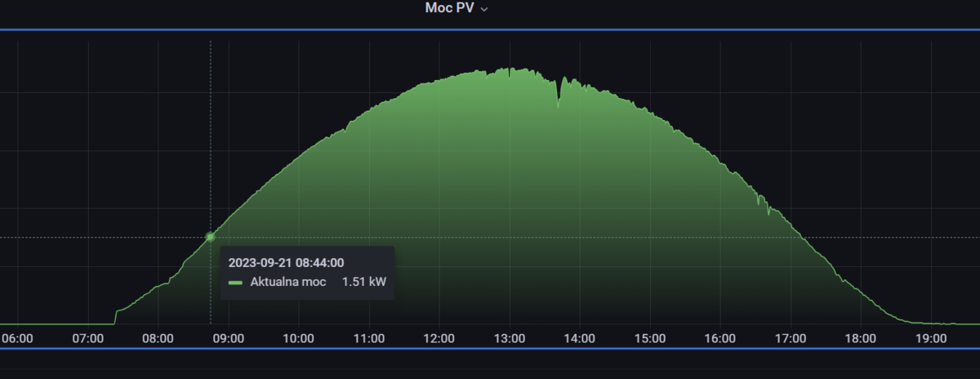Click the 12:00 time axis label

439,338
